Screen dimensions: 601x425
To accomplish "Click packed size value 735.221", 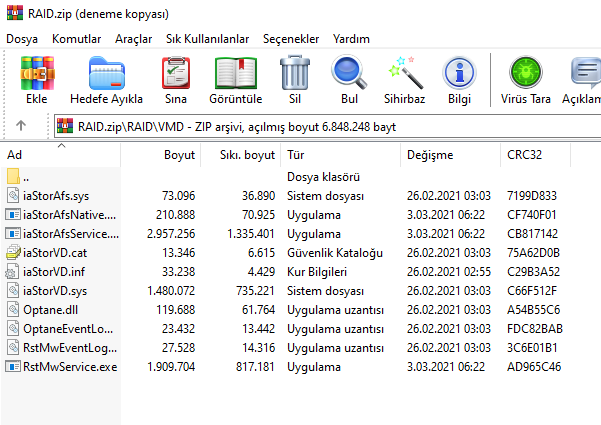I will click(x=255, y=291).
